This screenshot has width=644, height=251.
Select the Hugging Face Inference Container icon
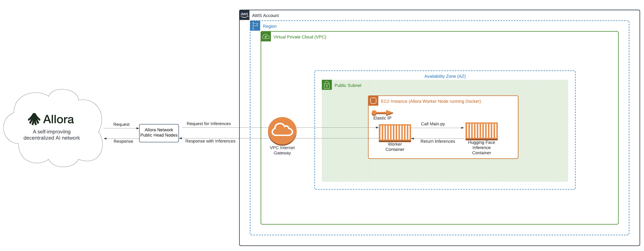481,131
